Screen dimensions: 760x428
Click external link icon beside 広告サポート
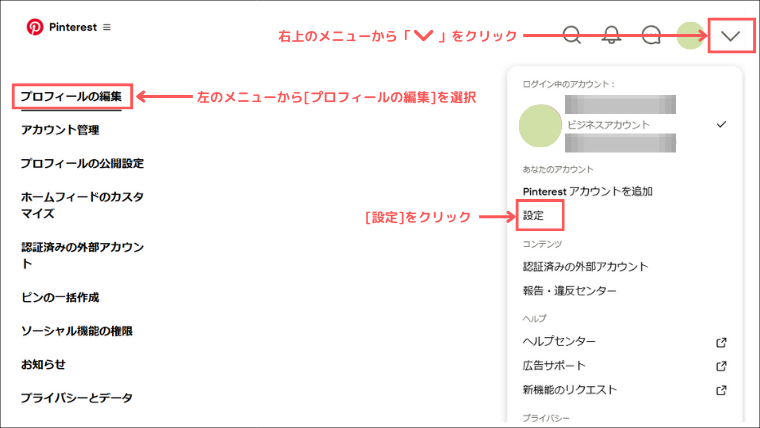(721, 366)
